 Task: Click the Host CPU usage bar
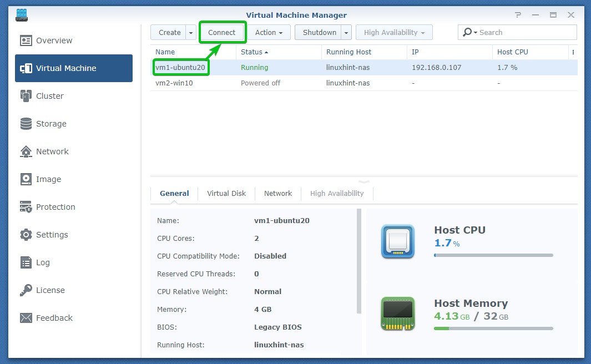[x=493, y=255]
